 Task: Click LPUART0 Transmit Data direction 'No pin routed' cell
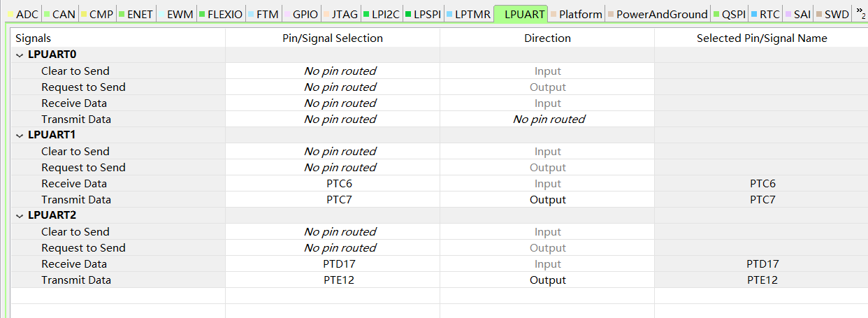[x=549, y=120]
